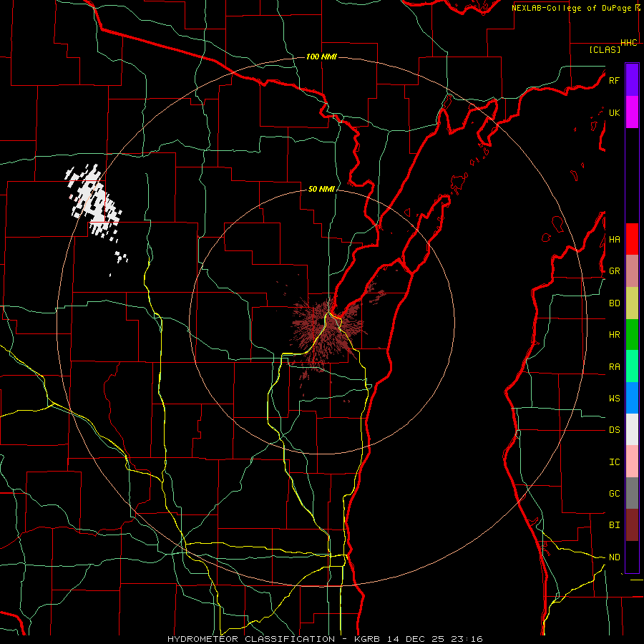The height and width of the screenshot is (644, 644).
Task: Select the BD big drops yellow swatch
Action: pos(632,303)
